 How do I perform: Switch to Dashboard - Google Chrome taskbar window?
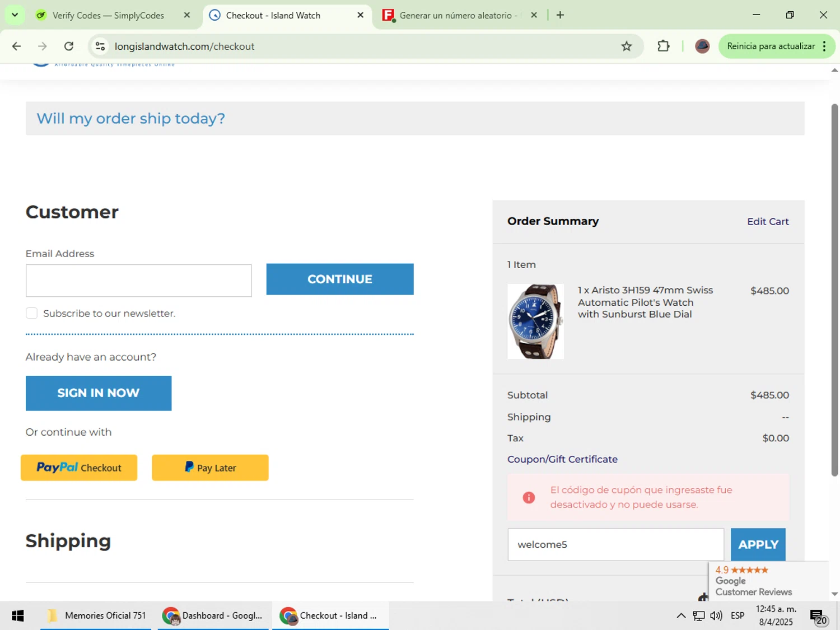pyautogui.click(x=212, y=616)
